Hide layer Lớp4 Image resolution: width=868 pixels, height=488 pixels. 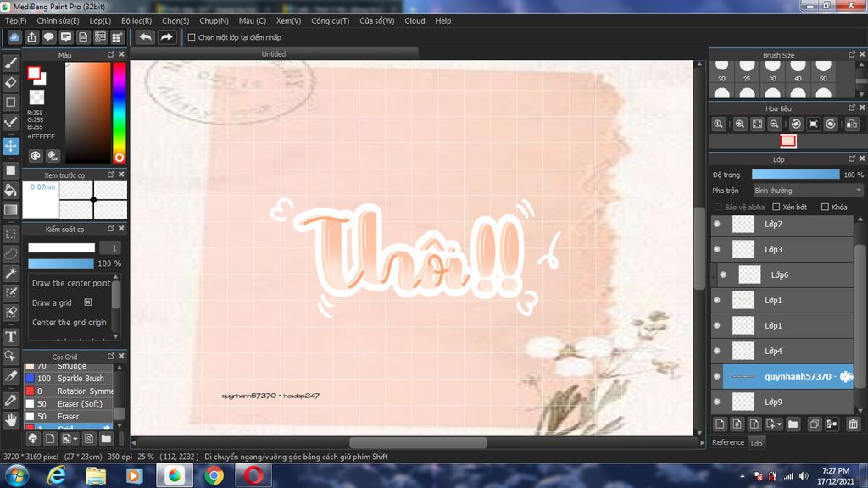717,351
